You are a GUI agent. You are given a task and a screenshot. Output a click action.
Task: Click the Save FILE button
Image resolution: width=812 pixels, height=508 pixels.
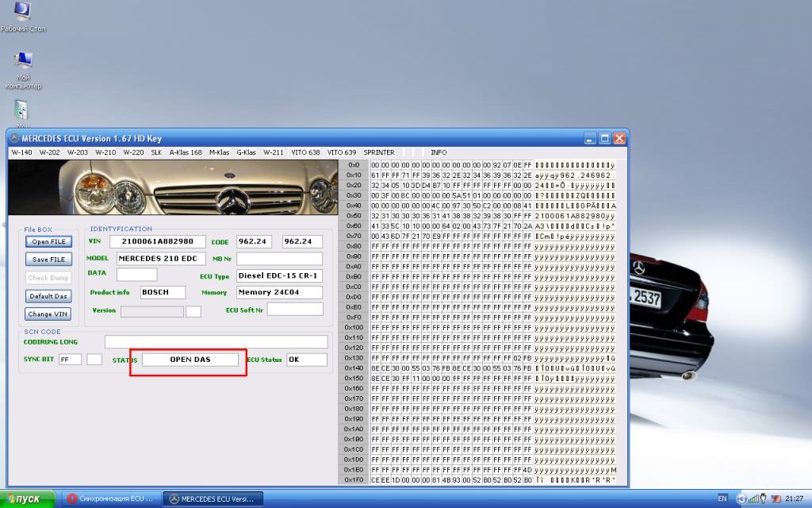click(x=48, y=260)
